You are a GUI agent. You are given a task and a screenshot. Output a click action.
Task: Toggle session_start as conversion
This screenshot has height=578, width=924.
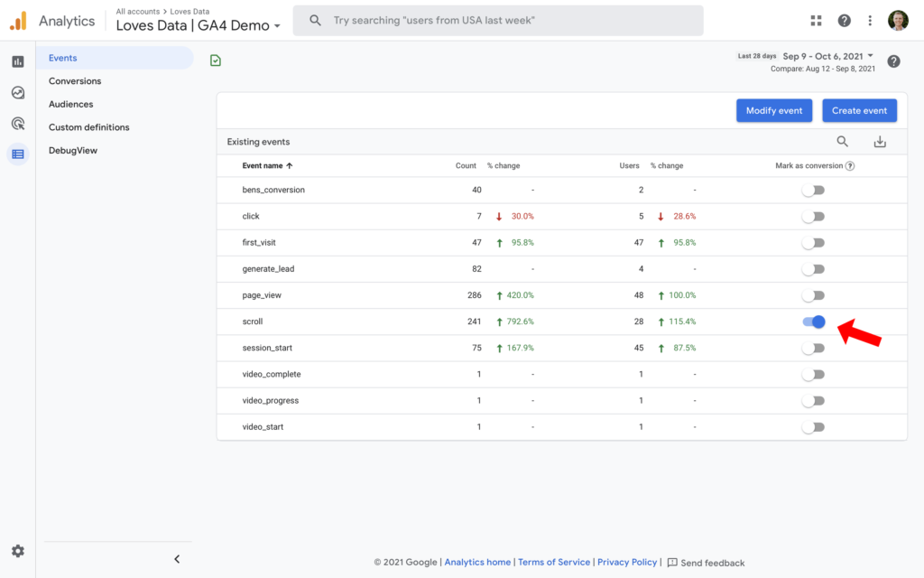point(813,348)
